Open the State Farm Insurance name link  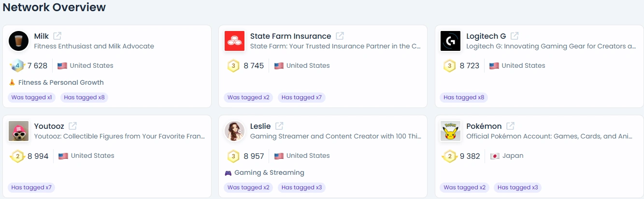tap(290, 36)
